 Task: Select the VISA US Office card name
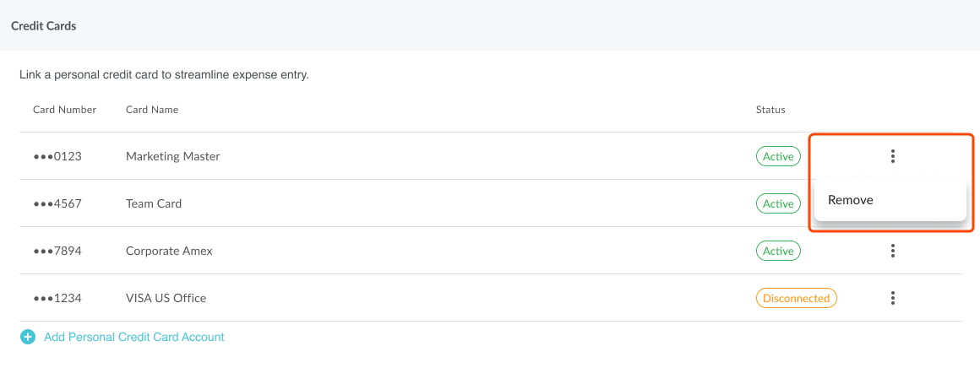[x=166, y=298]
